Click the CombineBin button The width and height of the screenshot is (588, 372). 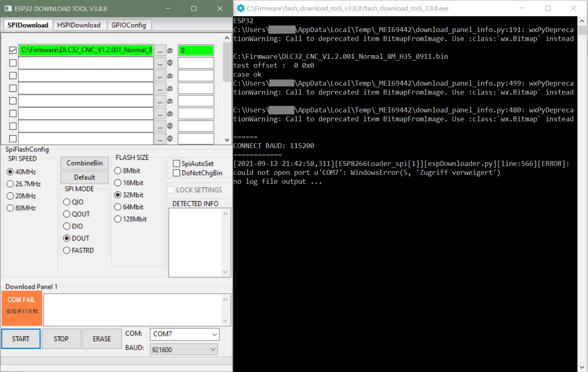pyautogui.click(x=84, y=163)
